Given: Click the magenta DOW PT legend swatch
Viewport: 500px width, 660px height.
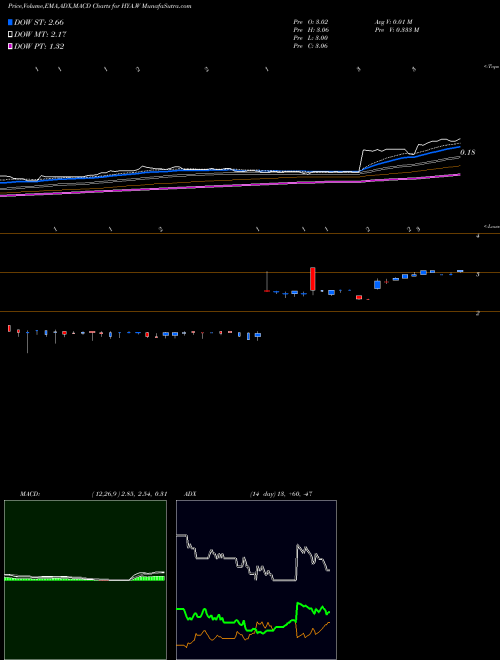Looking at the screenshot, I should pyautogui.click(x=10, y=47).
